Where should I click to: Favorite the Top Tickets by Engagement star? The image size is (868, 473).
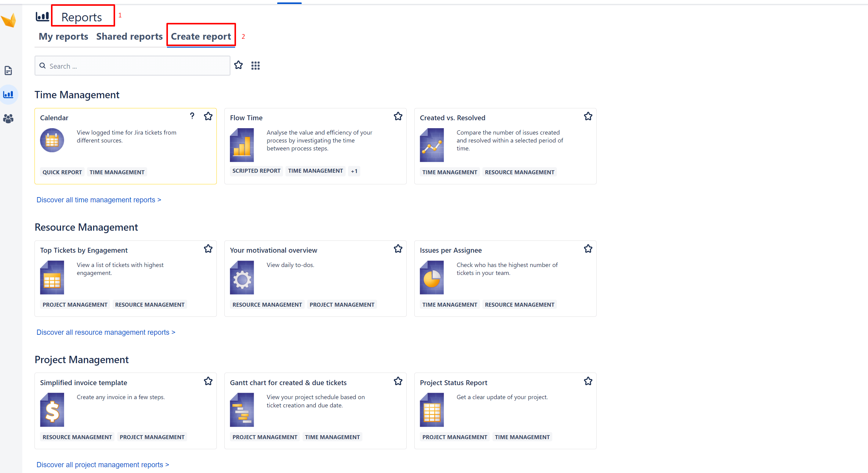point(208,249)
